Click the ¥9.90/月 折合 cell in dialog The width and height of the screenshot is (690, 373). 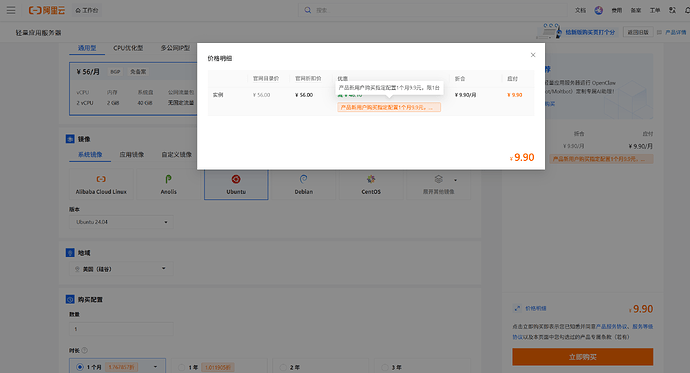(x=466, y=95)
